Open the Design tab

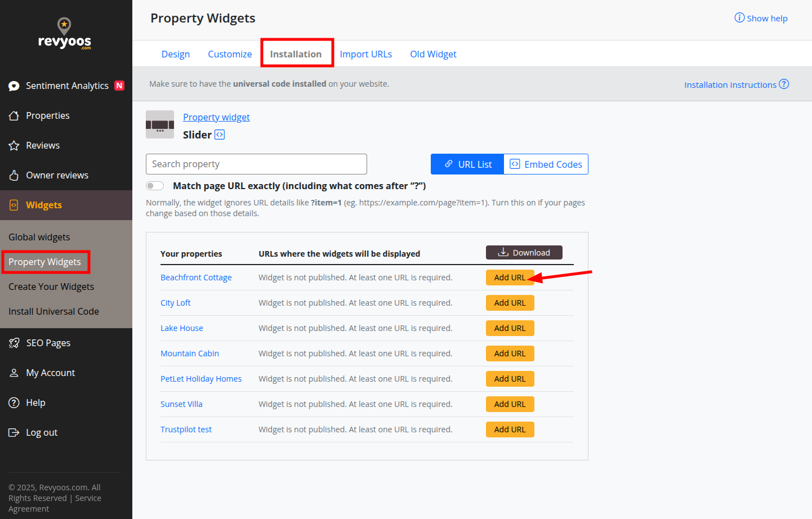tap(176, 54)
